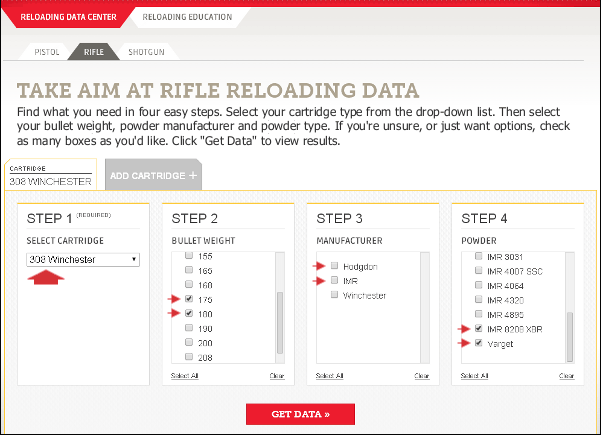601x435 pixels.
Task: Click the Get Data button
Action: (x=300, y=414)
